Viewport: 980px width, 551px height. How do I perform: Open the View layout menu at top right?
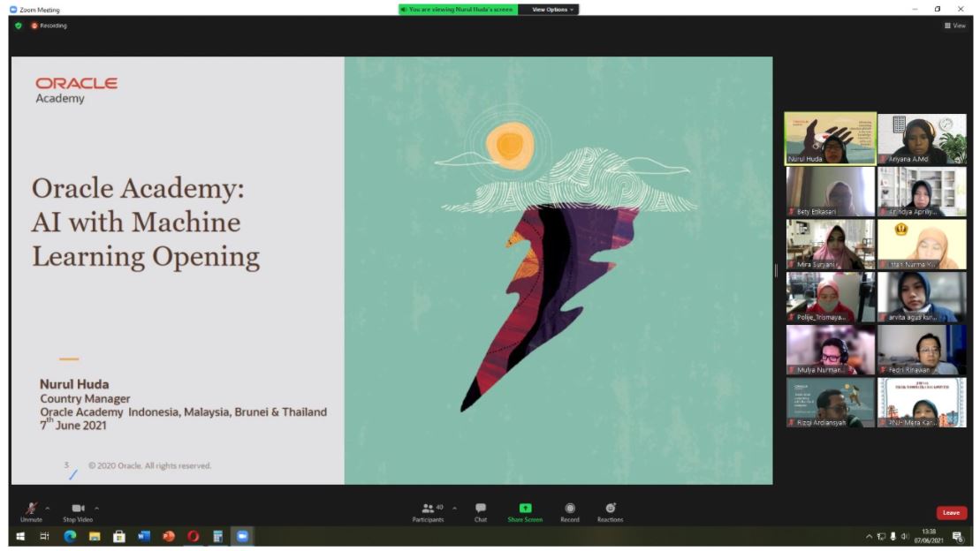click(954, 26)
